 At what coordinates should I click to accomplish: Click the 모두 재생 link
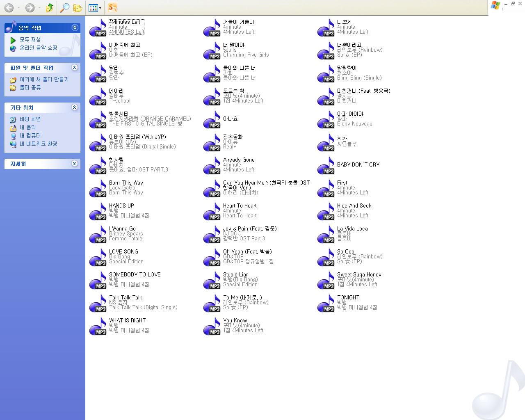[30, 40]
